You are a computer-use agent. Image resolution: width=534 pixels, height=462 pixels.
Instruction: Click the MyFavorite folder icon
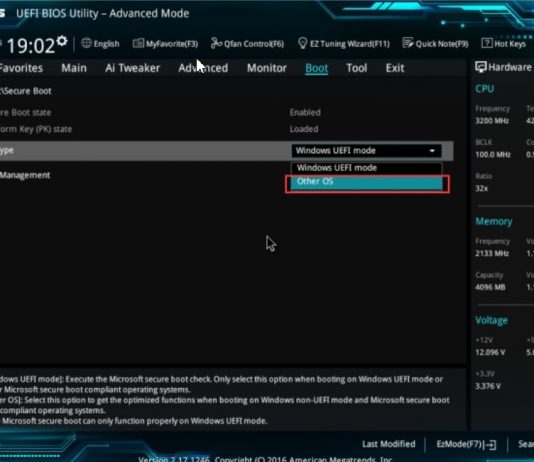[x=138, y=43]
